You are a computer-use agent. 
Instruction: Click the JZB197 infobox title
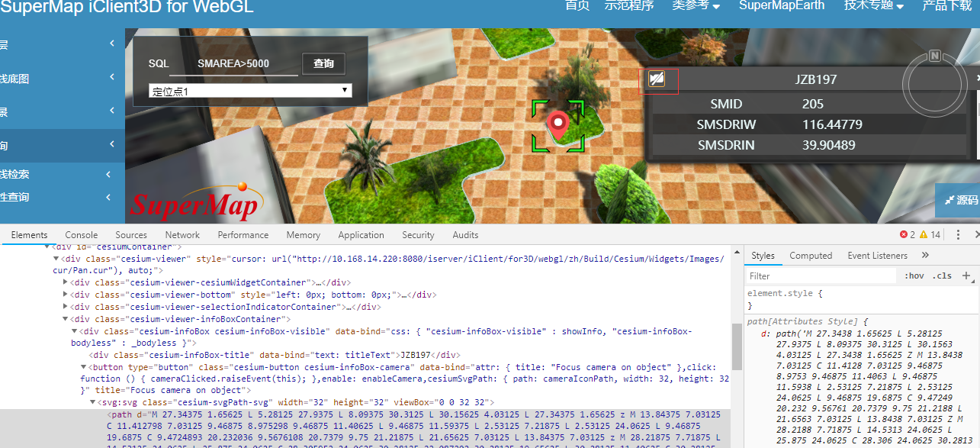tap(816, 79)
